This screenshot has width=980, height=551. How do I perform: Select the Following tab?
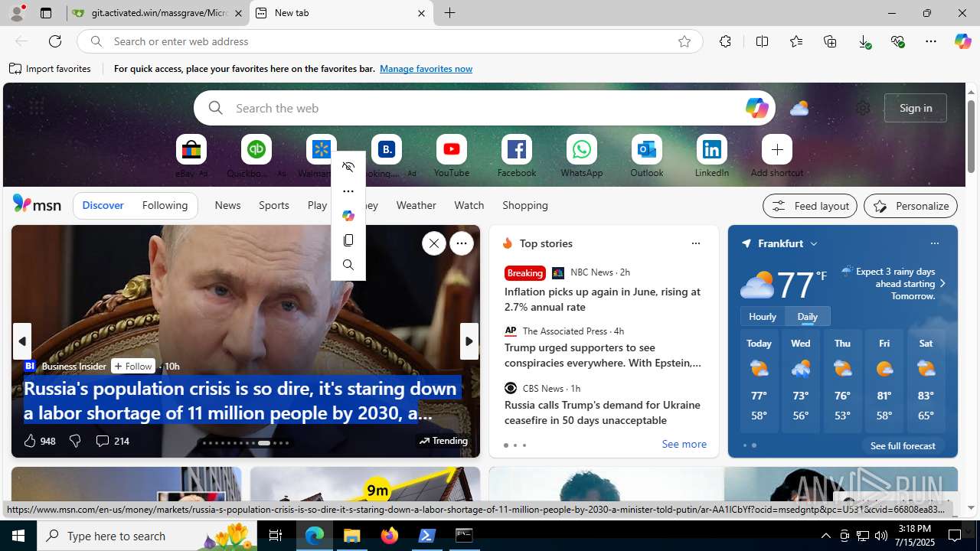point(165,205)
